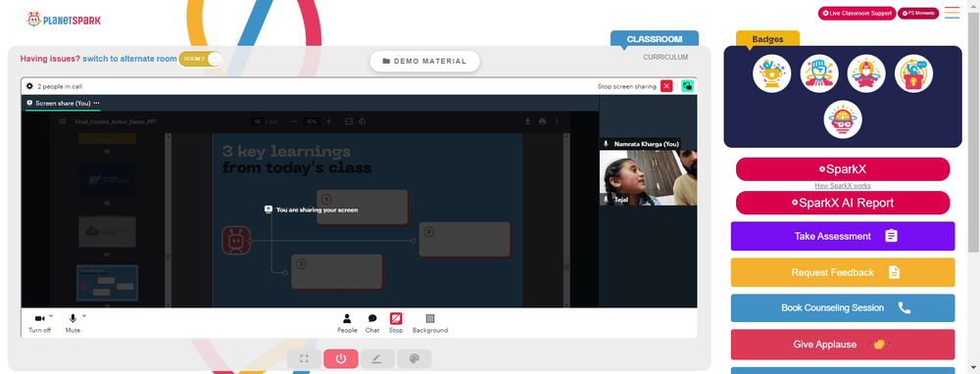Click switch to alternate room link
Image resolution: width=980 pixels, height=374 pixels.
point(129,59)
